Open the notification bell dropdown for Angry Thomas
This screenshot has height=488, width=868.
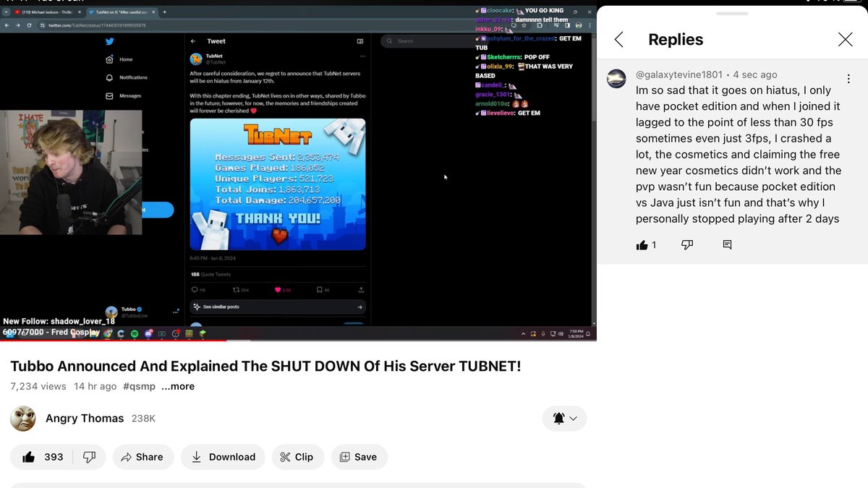point(564,419)
